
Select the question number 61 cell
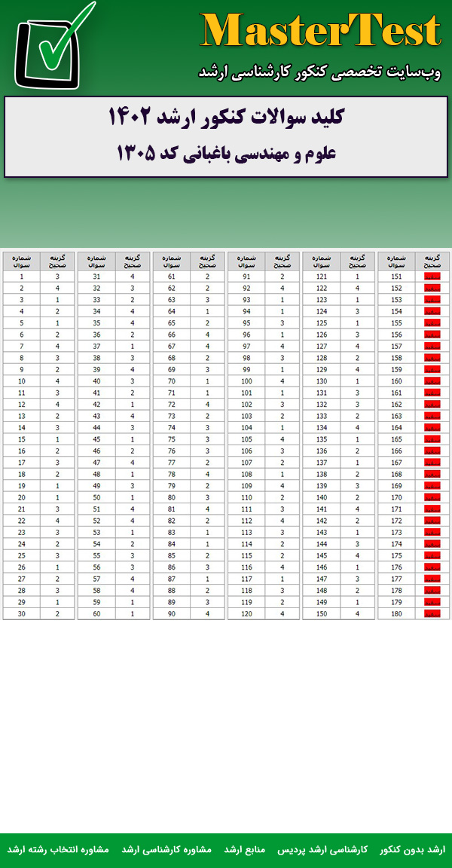[x=172, y=277]
